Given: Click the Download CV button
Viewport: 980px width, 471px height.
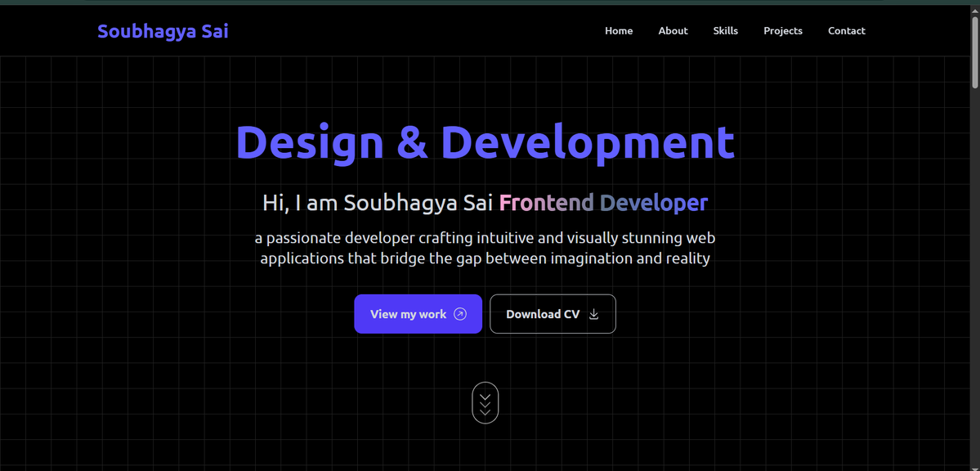Looking at the screenshot, I should click(553, 314).
